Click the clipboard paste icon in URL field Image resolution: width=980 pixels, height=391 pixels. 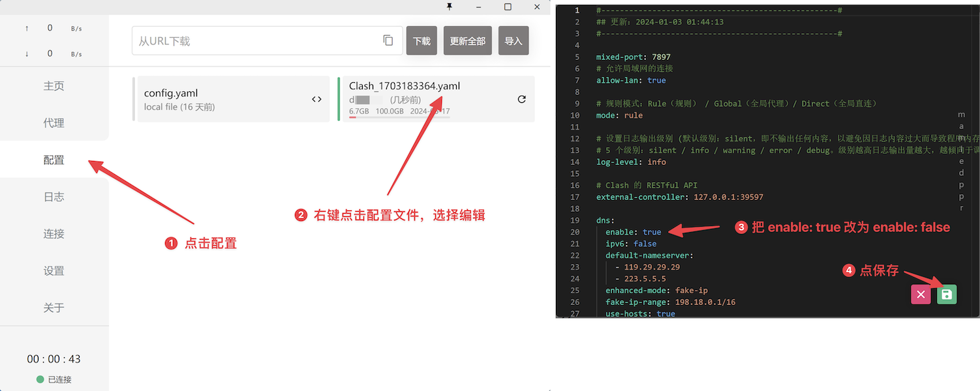pos(388,40)
